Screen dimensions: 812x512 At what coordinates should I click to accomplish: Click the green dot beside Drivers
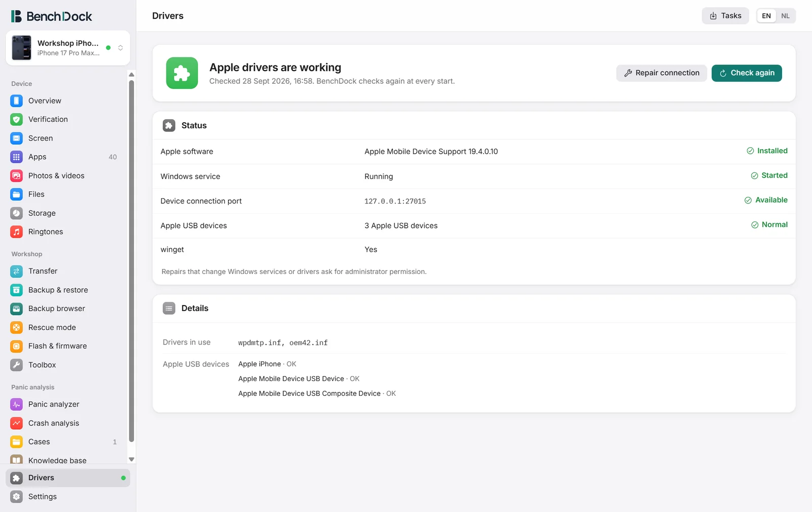(123, 478)
